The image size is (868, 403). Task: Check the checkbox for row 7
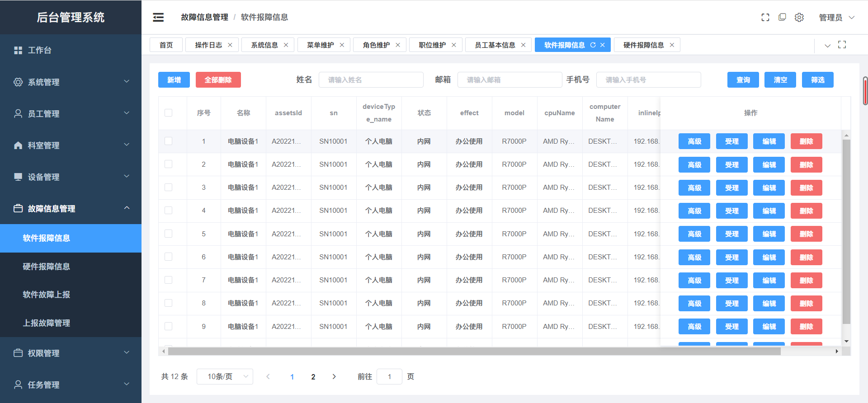[x=169, y=280]
